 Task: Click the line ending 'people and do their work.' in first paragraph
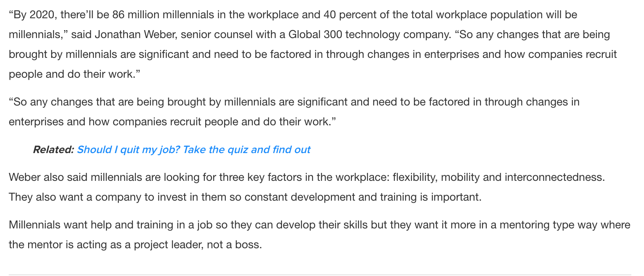pos(75,74)
